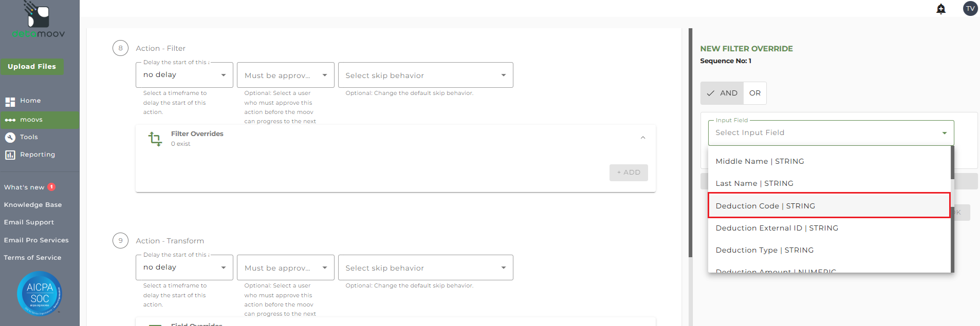Open the TV user avatar menu

click(x=970, y=9)
